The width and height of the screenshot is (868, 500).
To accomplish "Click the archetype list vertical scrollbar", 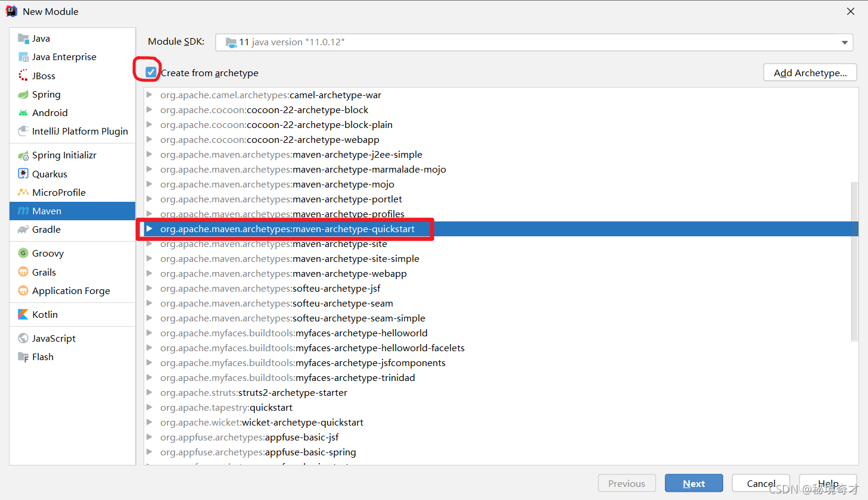I will point(854,262).
